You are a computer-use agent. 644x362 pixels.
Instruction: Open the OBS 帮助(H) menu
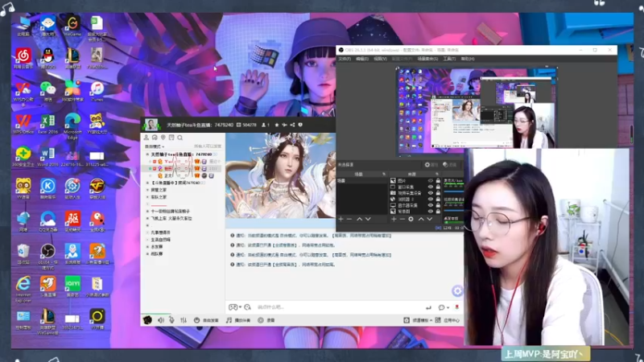[468, 59]
